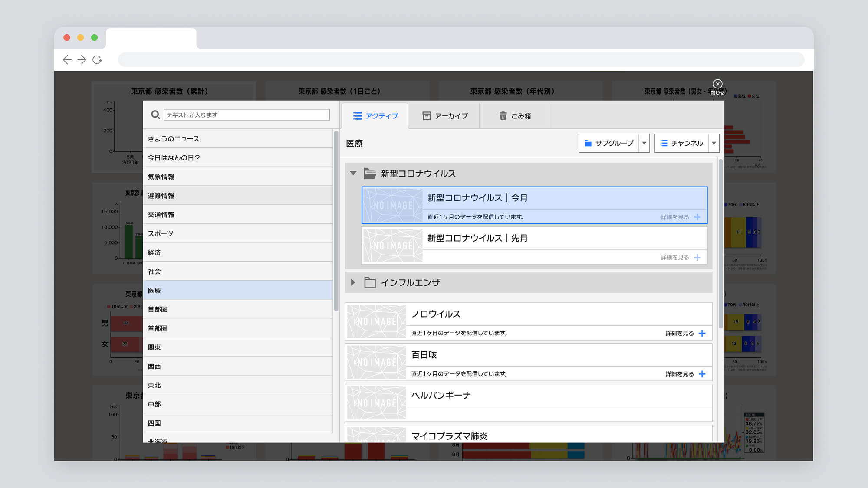The height and width of the screenshot is (488, 868).
Task: Click the category list scrollbar
Action: (x=336, y=220)
